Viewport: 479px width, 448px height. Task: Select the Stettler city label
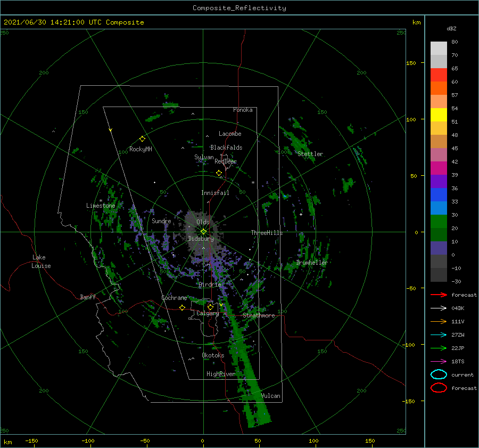(310, 154)
